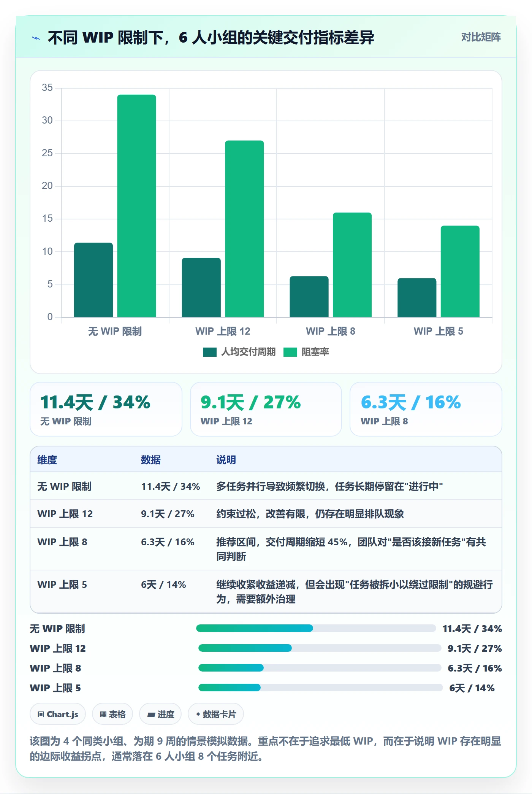Click the WIP 上限 8 x-axis label
The height and width of the screenshot is (794, 532).
coord(331,331)
